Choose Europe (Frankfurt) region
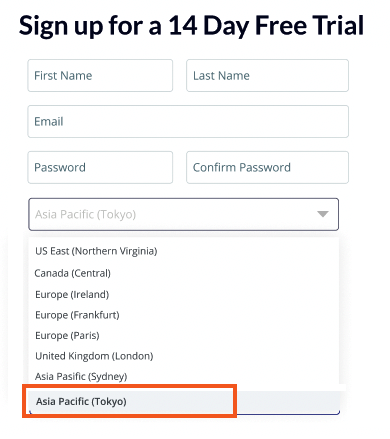 click(x=77, y=315)
